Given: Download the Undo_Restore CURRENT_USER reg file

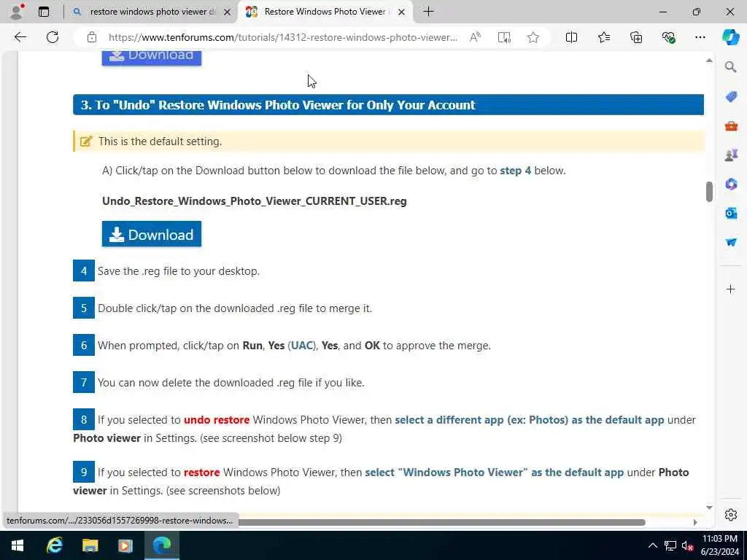Looking at the screenshot, I should point(152,234).
